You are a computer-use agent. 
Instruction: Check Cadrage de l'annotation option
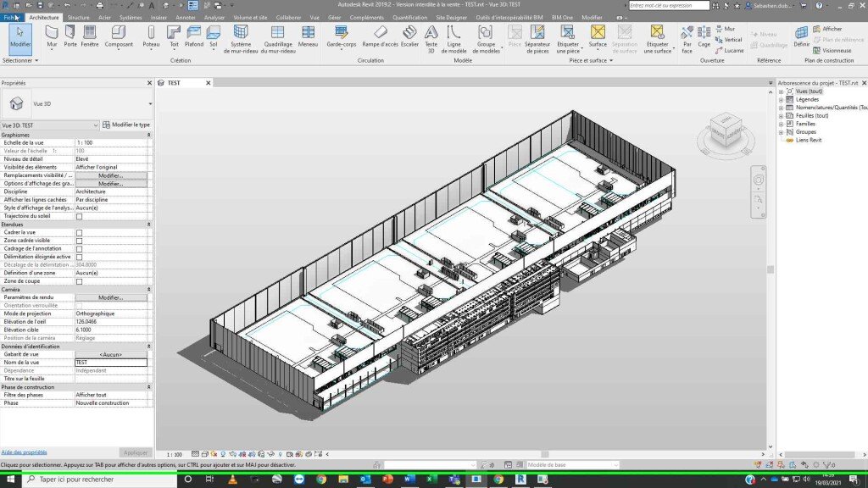point(79,249)
